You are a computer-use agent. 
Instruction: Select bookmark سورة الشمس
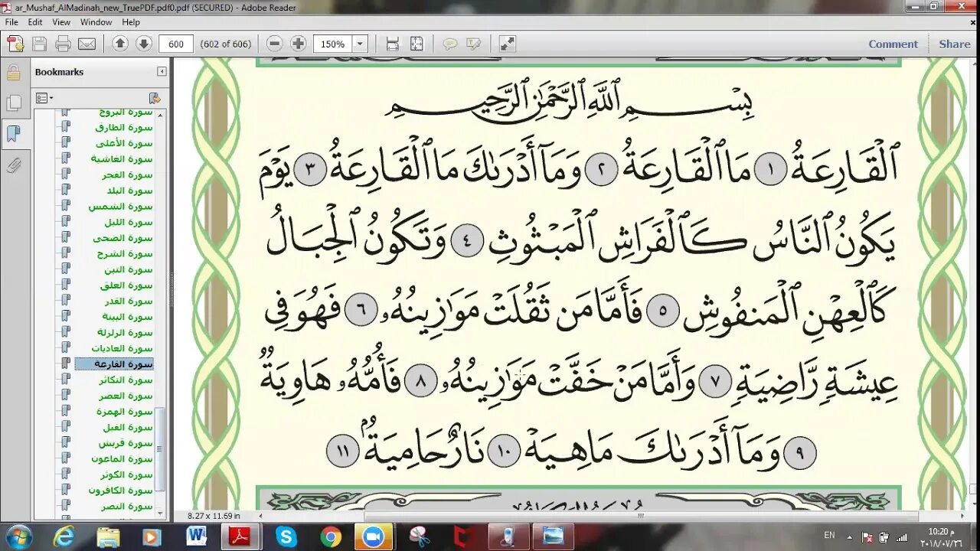121,207
